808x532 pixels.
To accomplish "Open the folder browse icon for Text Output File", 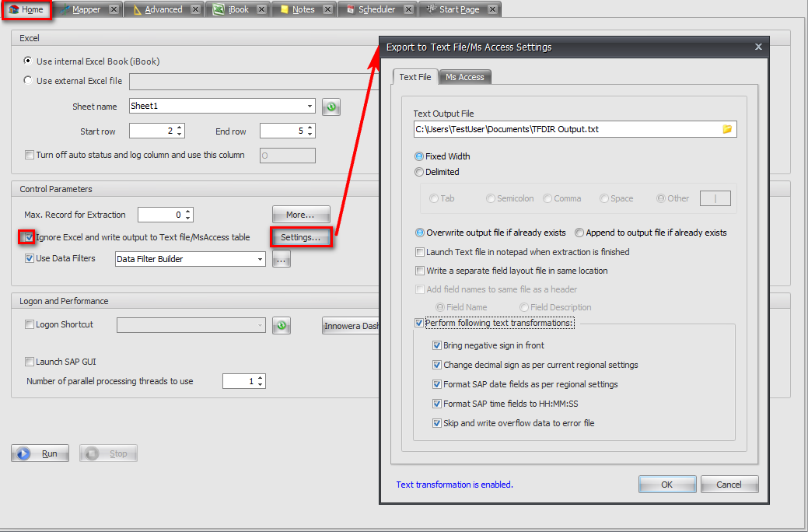I will (726, 129).
